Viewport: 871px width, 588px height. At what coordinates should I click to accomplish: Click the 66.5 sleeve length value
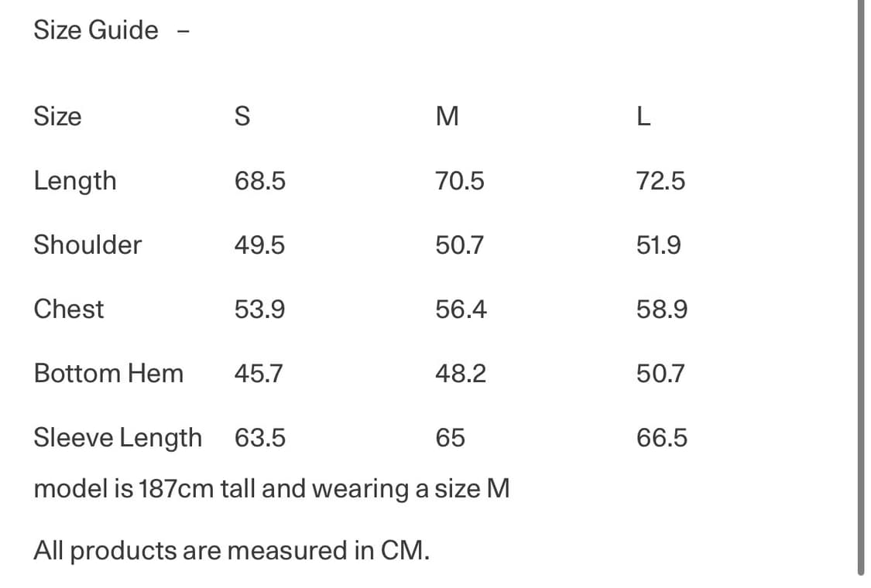click(661, 438)
